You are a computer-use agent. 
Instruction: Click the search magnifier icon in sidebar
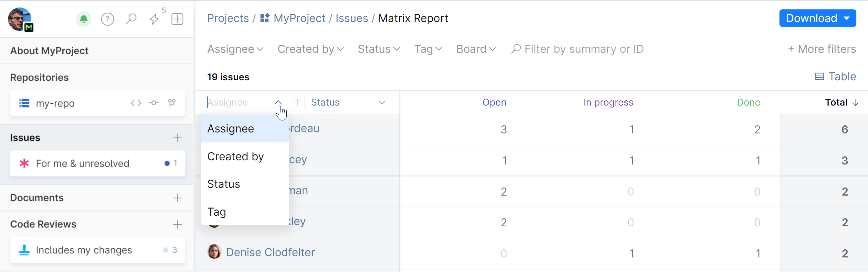[131, 19]
